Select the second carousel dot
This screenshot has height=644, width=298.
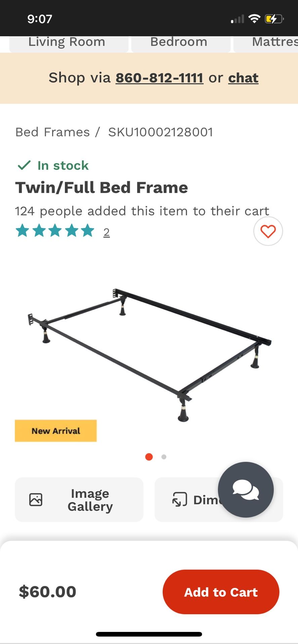tap(164, 457)
